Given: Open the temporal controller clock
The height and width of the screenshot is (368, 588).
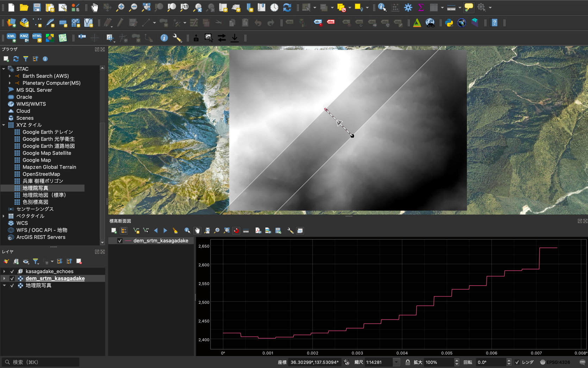Looking at the screenshot, I should tap(274, 7).
